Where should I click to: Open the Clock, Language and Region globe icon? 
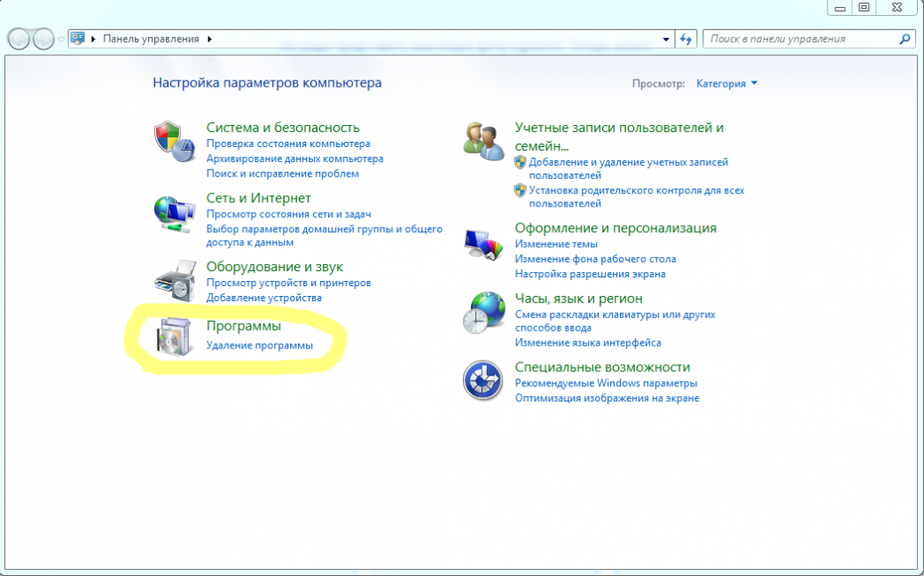pyautogui.click(x=483, y=313)
